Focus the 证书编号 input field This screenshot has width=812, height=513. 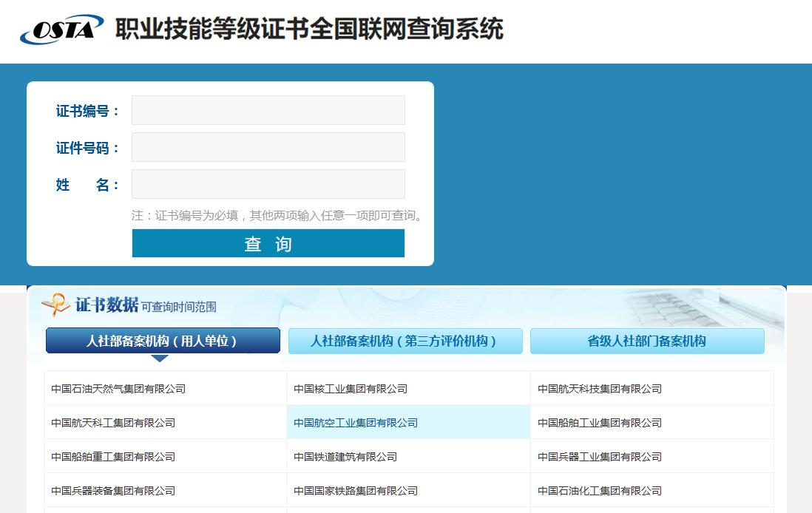(x=268, y=110)
